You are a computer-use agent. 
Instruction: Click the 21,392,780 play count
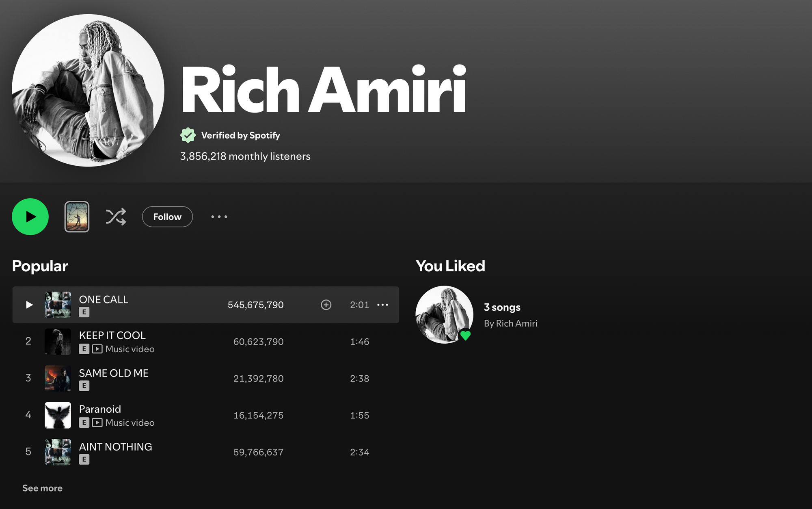tap(259, 379)
